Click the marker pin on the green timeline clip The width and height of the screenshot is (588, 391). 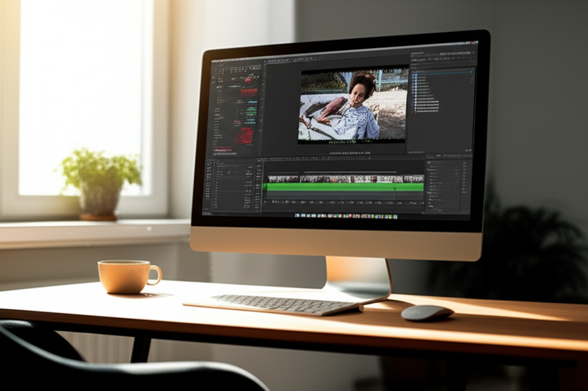click(x=394, y=188)
